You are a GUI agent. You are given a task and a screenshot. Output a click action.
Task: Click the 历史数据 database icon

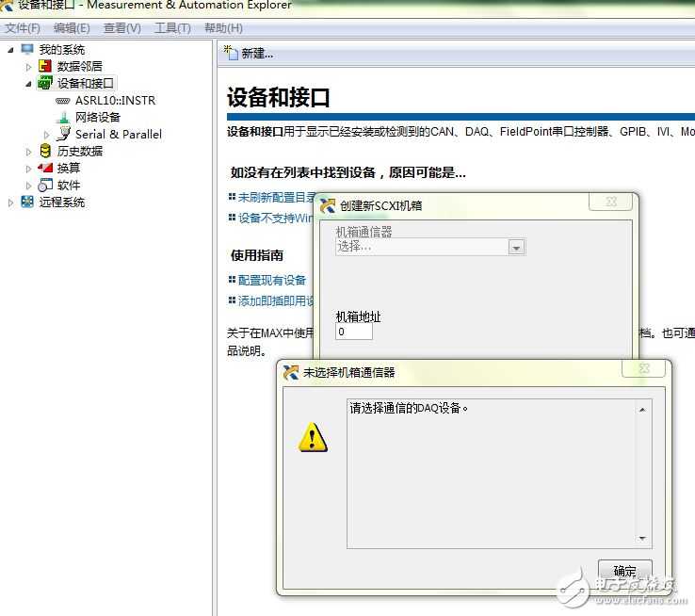(45, 151)
